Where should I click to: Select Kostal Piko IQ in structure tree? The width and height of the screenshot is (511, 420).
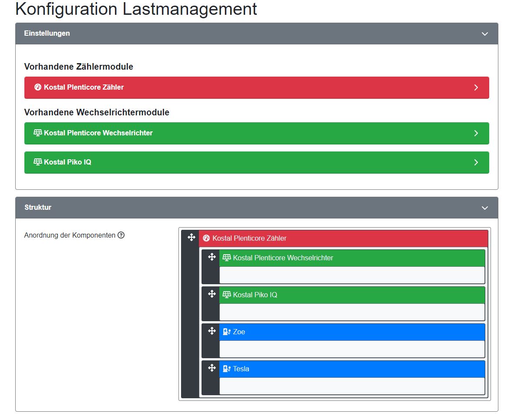tap(352, 295)
